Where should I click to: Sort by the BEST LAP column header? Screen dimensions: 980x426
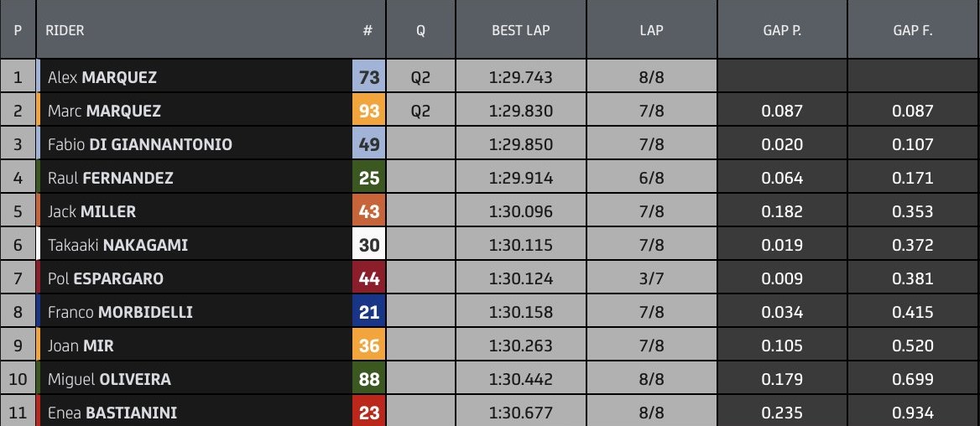click(x=520, y=30)
